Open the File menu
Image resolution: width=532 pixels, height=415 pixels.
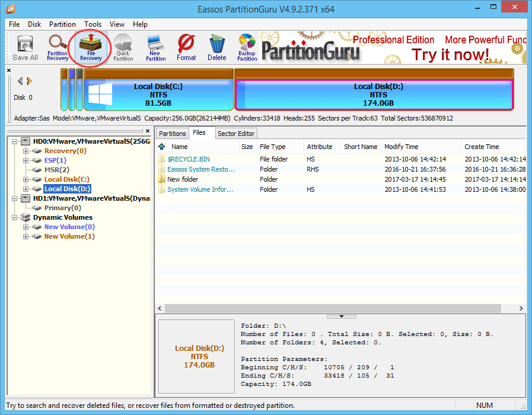point(14,24)
